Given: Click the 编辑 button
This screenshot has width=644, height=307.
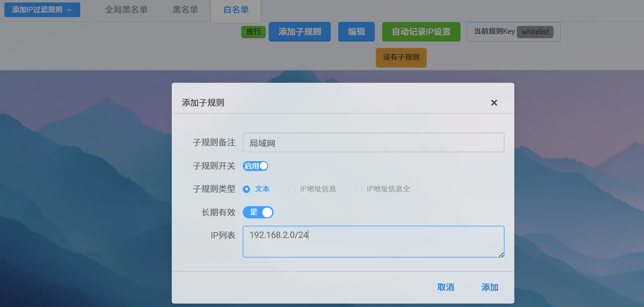Looking at the screenshot, I should [x=356, y=32].
